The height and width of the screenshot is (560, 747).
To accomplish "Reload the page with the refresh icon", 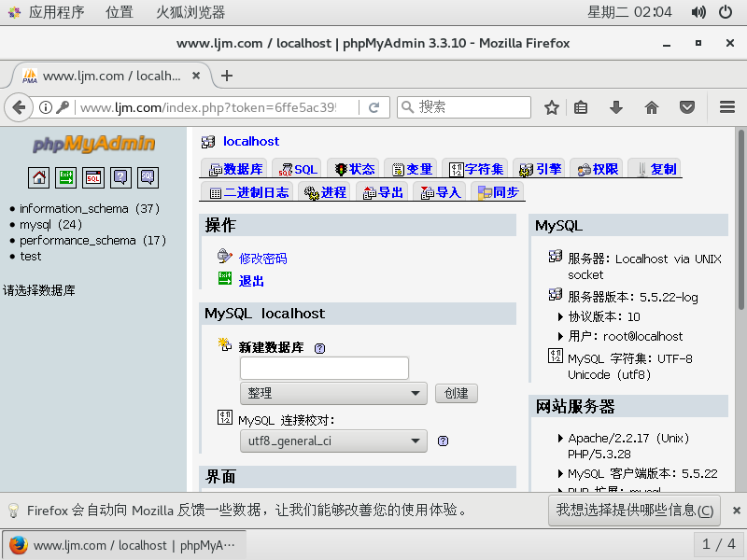I will pyautogui.click(x=374, y=107).
